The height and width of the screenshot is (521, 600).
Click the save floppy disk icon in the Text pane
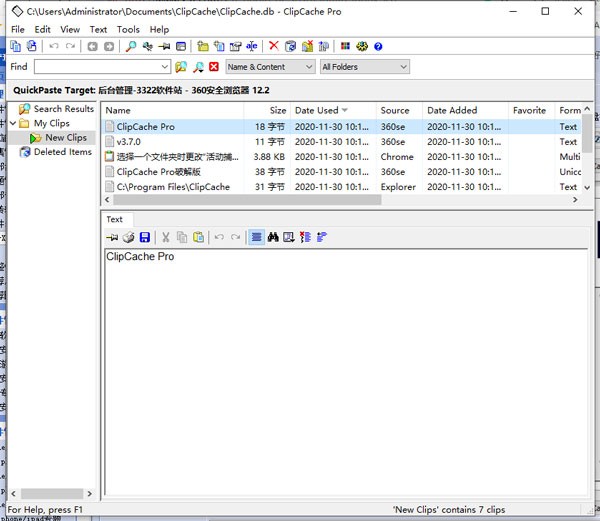click(145, 237)
